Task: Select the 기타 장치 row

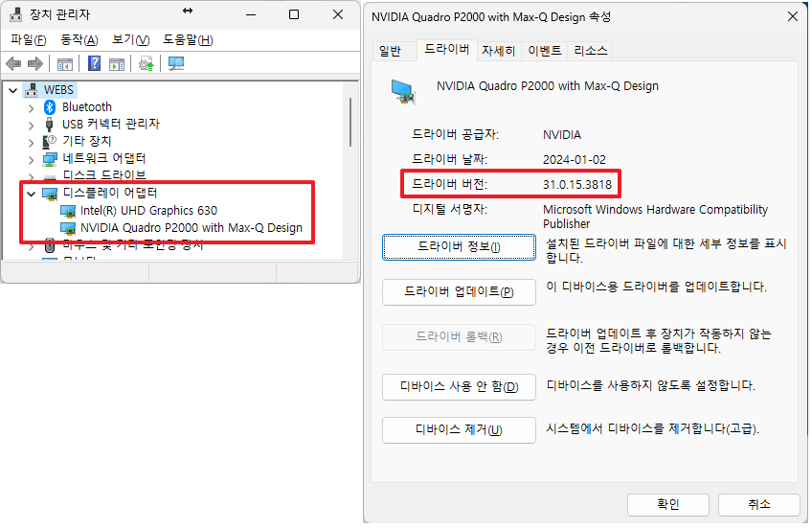Action: coord(86,142)
